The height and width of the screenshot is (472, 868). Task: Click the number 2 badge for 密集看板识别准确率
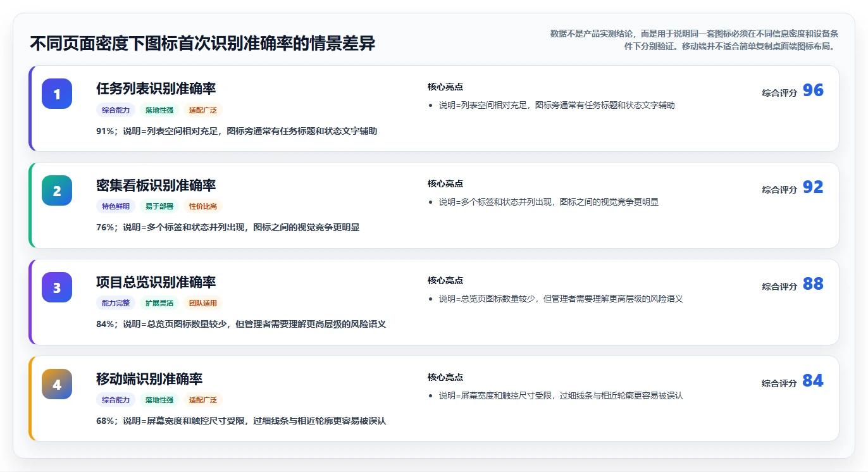click(57, 190)
